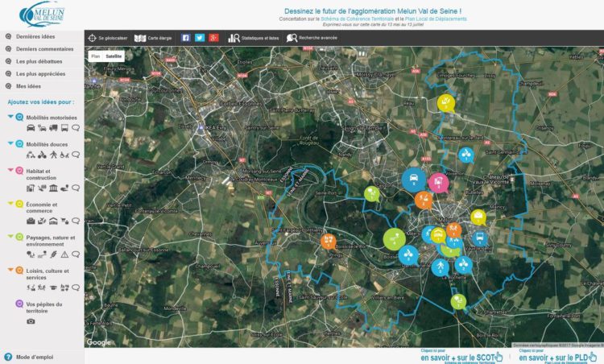Click the pink marker on the map
The image size is (604, 364).
tap(437, 183)
